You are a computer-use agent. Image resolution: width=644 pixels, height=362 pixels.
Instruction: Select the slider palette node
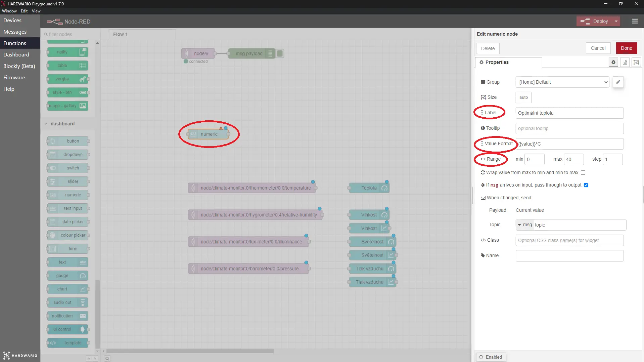pos(68,182)
